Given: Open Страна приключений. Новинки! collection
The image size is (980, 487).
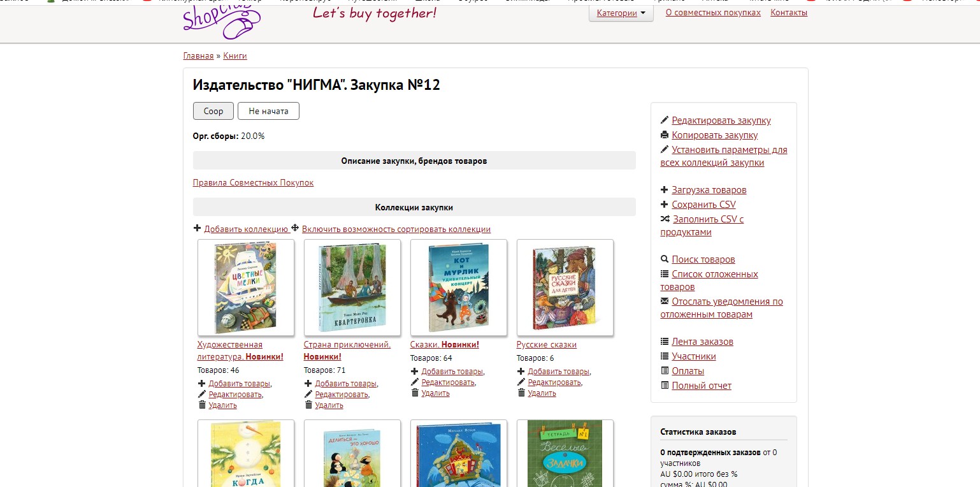Looking at the screenshot, I should (x=347, y=351).
